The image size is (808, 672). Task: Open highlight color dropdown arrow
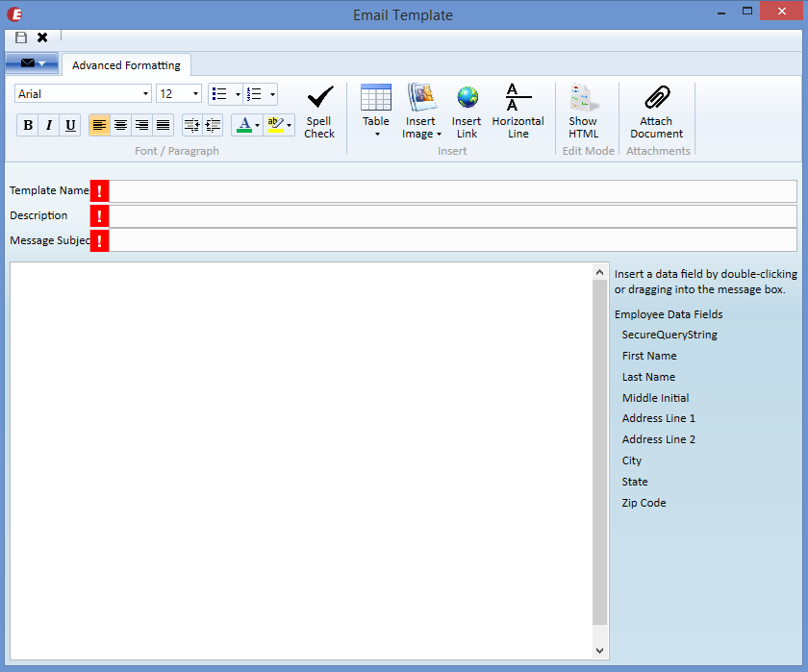tap(290, 125)
